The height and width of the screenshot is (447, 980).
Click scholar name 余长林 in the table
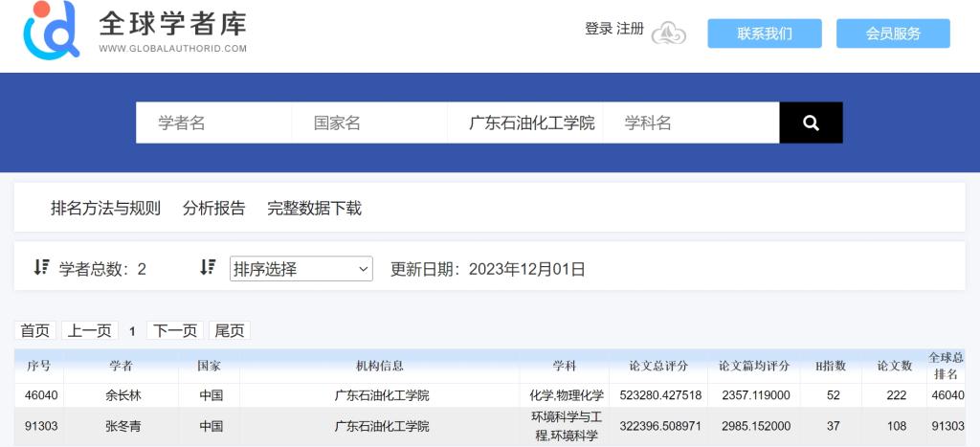tap(122, 395)
